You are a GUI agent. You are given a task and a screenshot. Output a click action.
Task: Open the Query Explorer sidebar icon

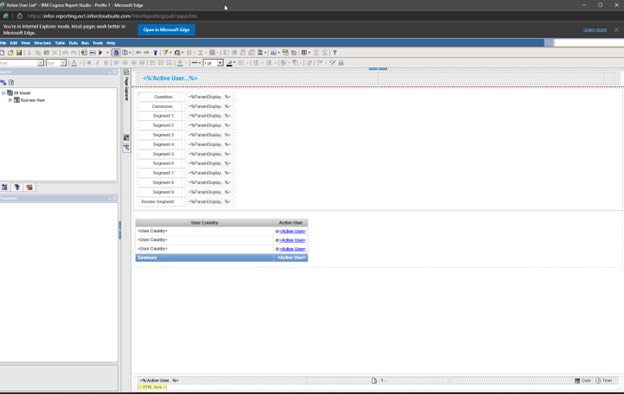(127, 138)
